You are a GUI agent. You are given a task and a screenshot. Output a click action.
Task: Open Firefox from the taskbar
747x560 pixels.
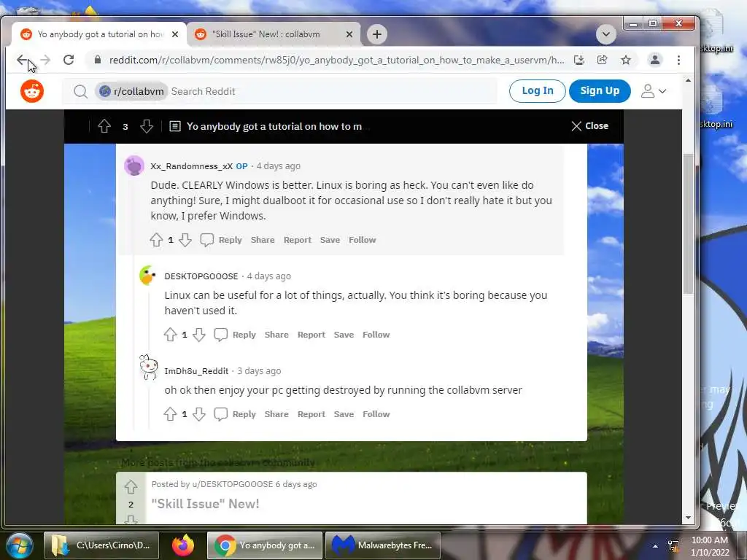tap(183, 545)
